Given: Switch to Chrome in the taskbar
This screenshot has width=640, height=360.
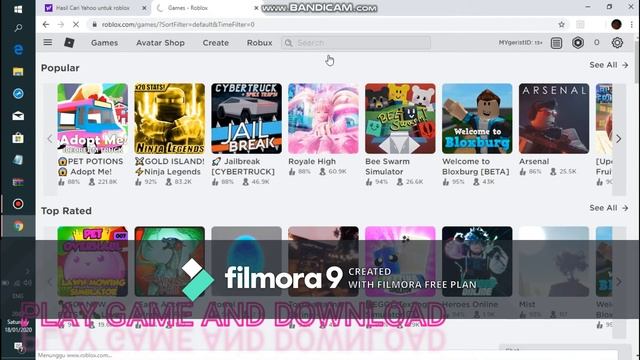Looking at the screenshot, I should click(18, 226).
